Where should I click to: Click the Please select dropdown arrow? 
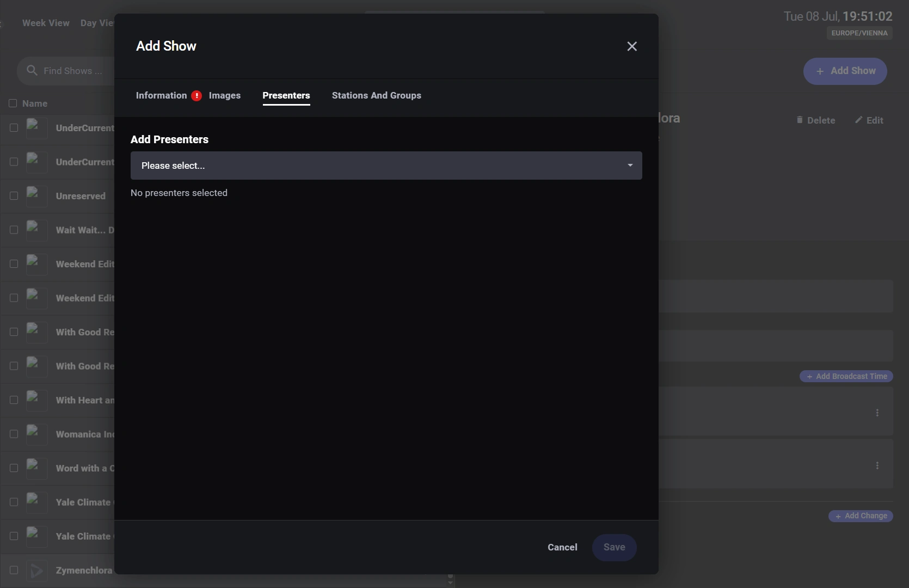pyautogui.click(x=630, y=165)
